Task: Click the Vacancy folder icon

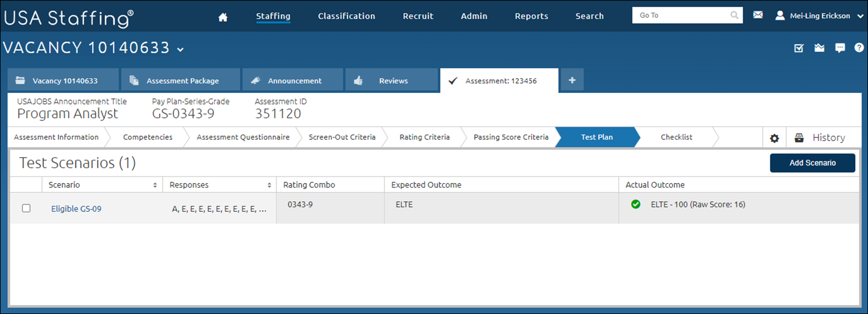Action: coord(20,80)
